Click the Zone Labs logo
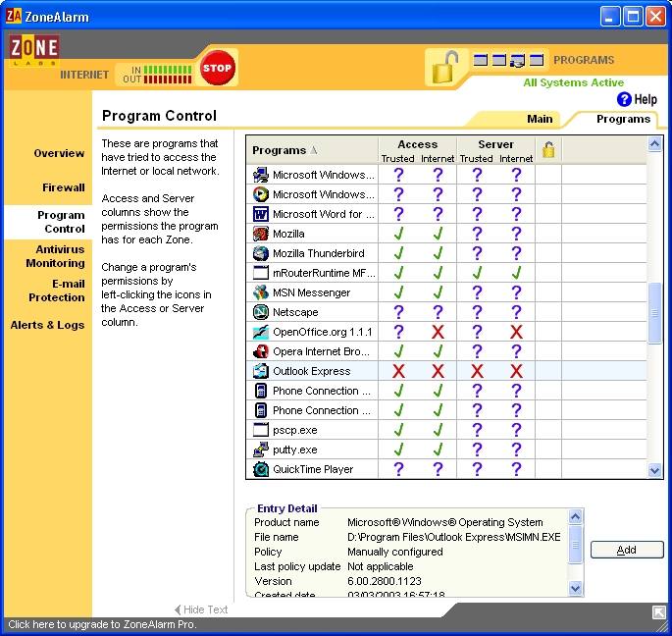 34,51
